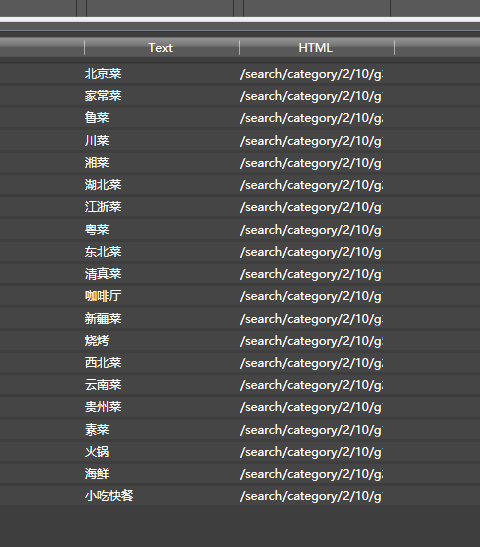The height and width of the screenshot is (547, 480).
Task: Click the HTML path in 川菜 row
Action: pyautogui.click(x=311, y=141)
